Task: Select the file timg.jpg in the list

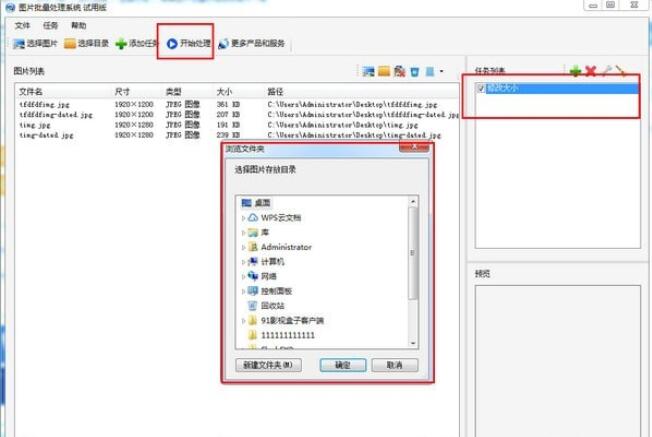Action: 35,125
